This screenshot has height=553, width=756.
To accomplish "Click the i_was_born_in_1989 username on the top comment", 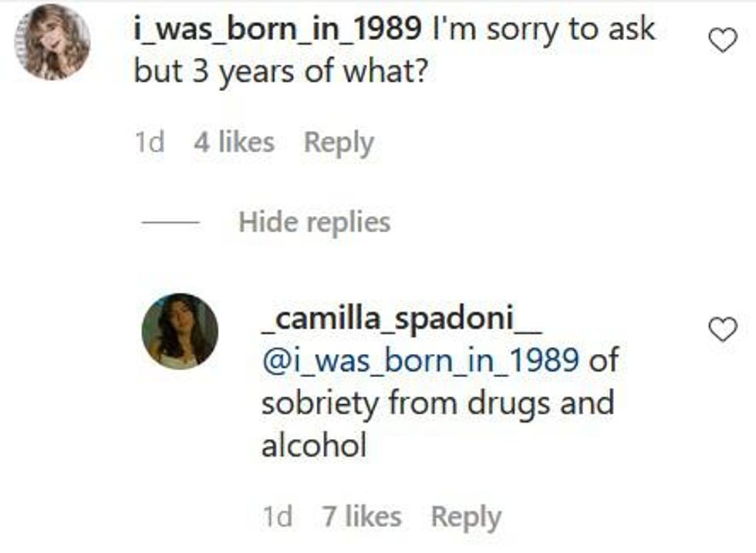I will 278,29.
